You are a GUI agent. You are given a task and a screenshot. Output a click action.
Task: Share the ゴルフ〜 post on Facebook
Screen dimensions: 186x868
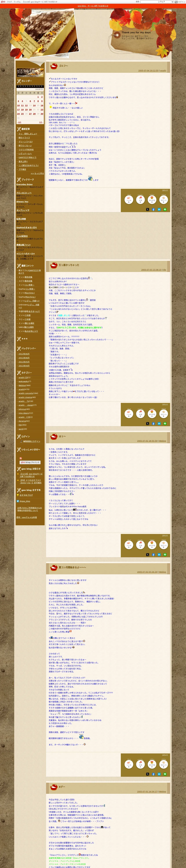click(153, 210)
